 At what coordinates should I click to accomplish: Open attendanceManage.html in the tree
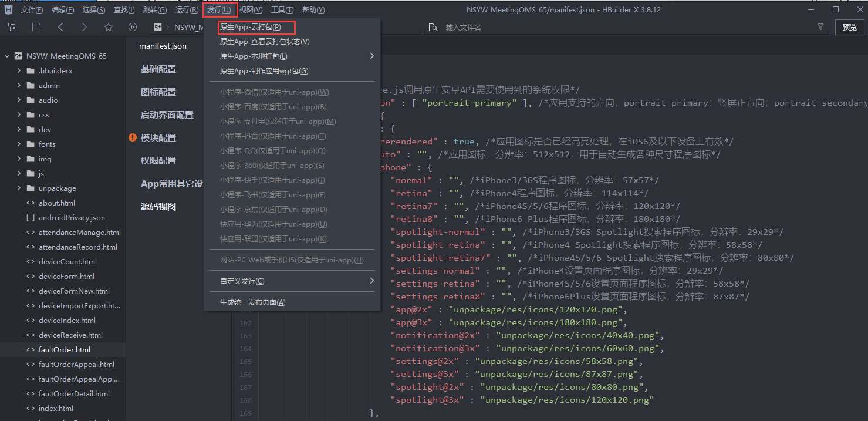80,233
